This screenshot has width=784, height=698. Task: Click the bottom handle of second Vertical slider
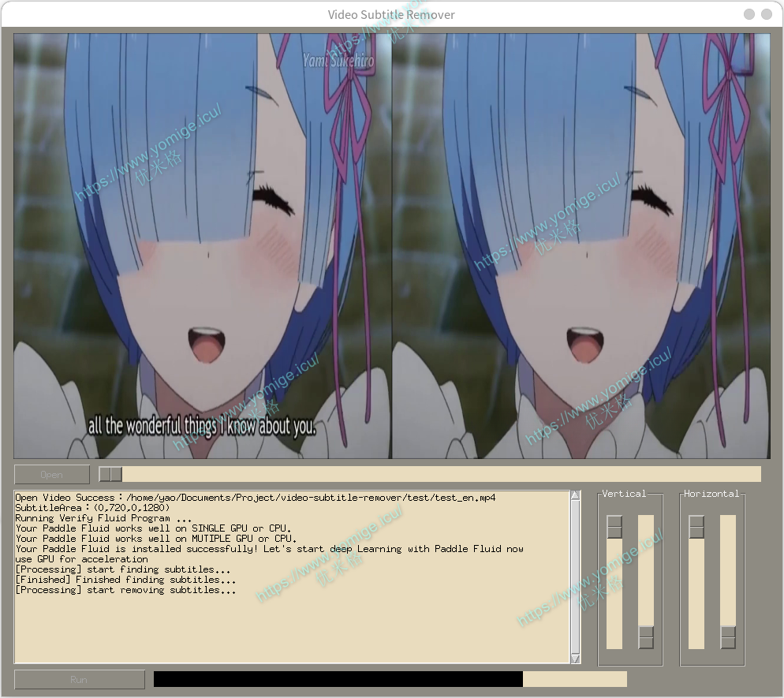click(647, 636)
